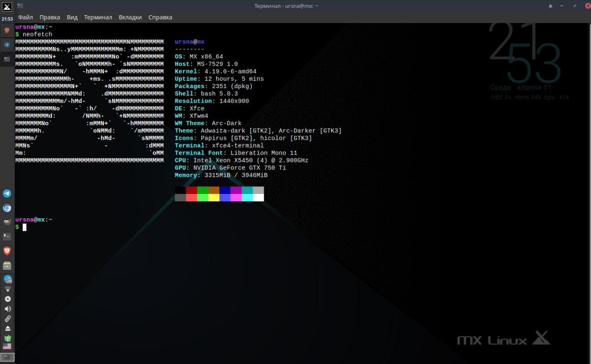
Task: Open the Вид menu
Action: click(x=72, y=17)
